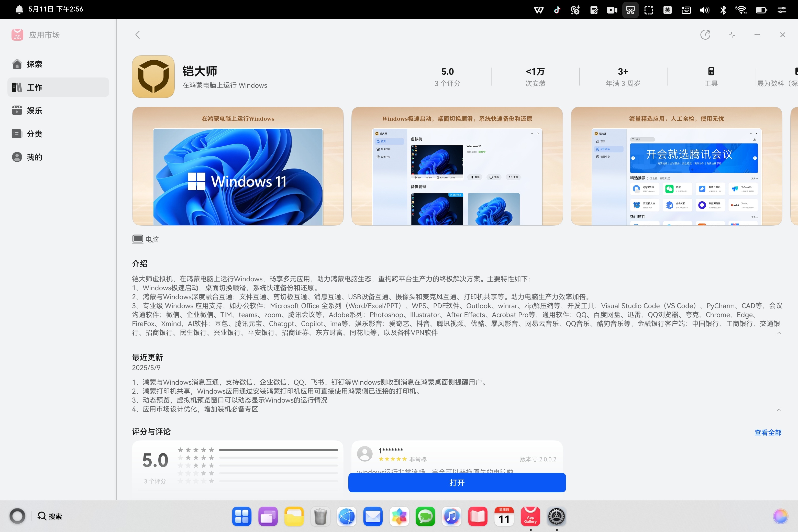Click the 应用市场 logo icon
The width and height of the screenshot is (798, 532).
pos(17,35)
